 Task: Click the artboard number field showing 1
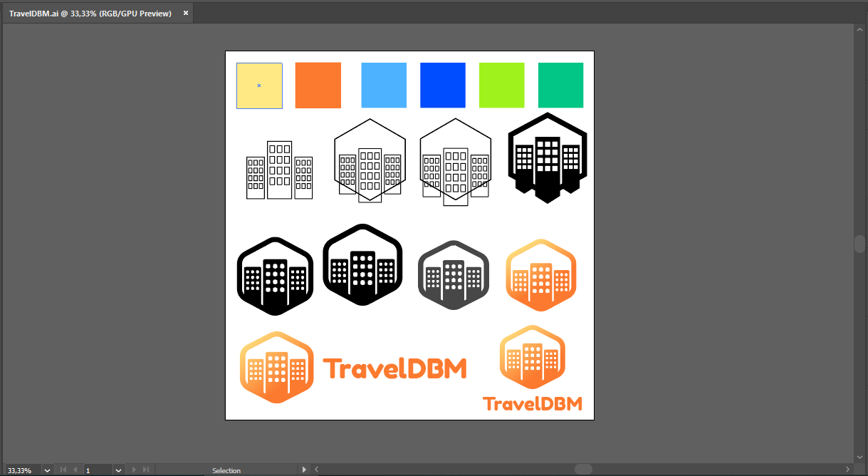coord(98,470)
